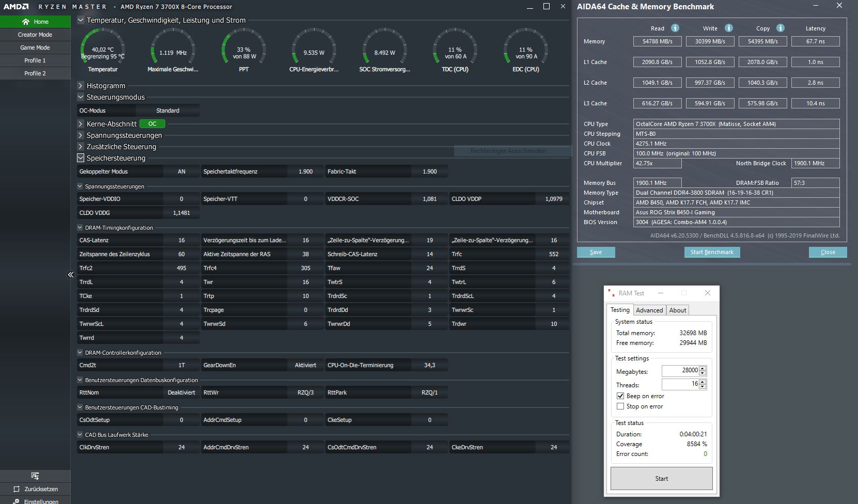Image resolution: width=858 pixels, height=504 pixels.
Task: Click the Speichertaktfrequenz value 1.900
Action: click(305, 171)
